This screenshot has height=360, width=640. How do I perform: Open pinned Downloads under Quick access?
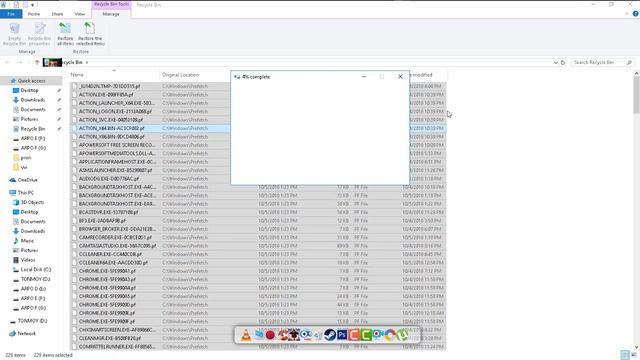pos(33,100)
